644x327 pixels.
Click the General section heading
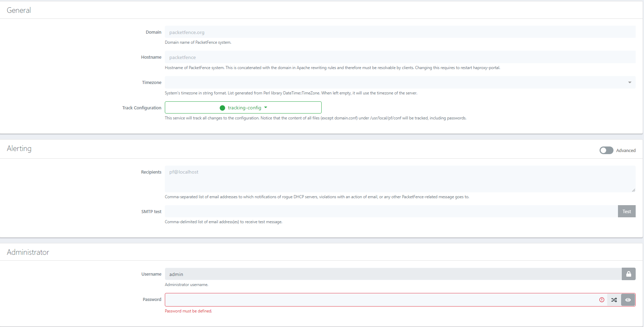19,10
